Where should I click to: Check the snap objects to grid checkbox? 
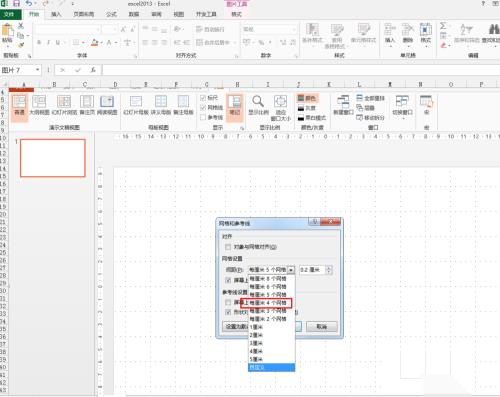(x=228, y=247)
